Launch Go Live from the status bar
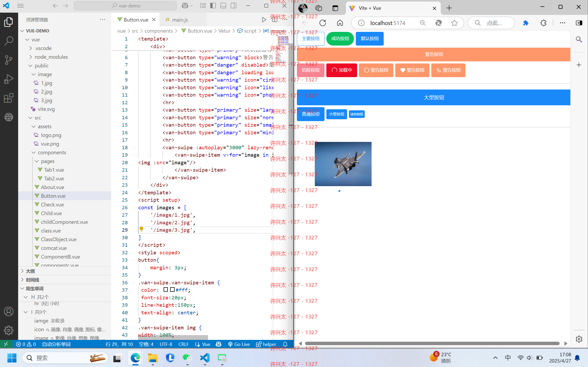The height and width of the screenshot is (367, 588). pos(239,344)
